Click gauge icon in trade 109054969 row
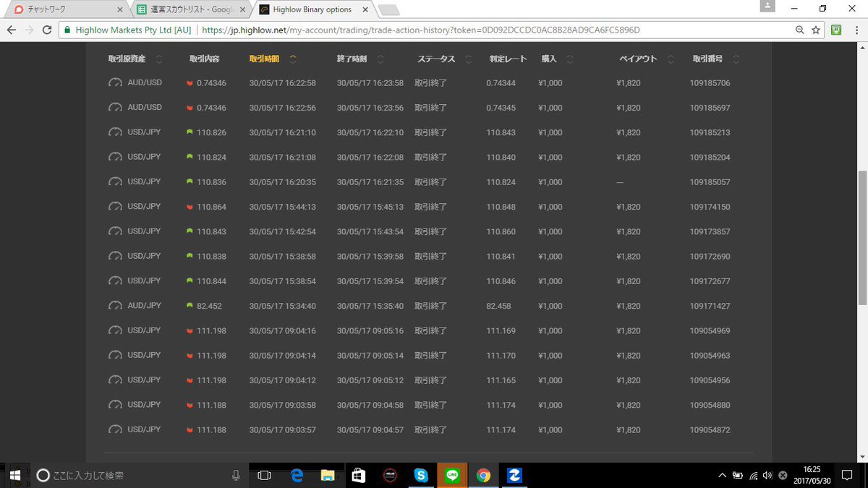The width and height of the screenshot is (868, 488). [115, 330]
